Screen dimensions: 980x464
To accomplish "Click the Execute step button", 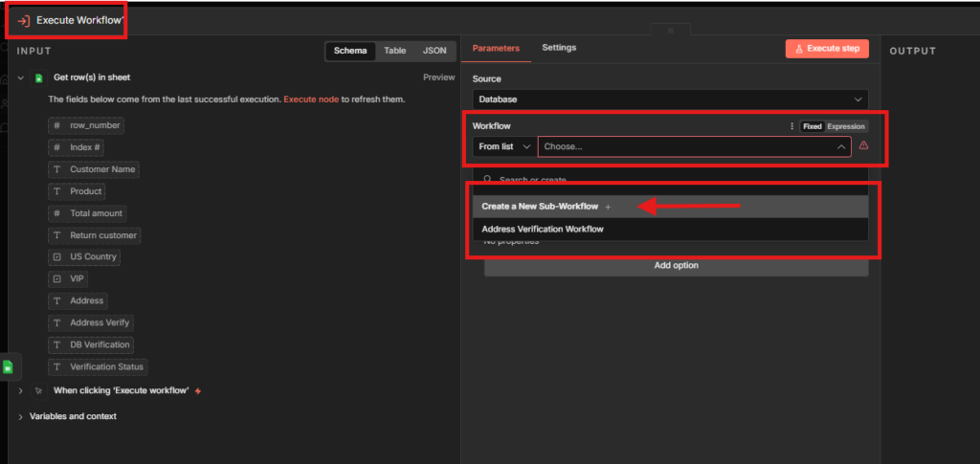I will [x=827, y=49].
